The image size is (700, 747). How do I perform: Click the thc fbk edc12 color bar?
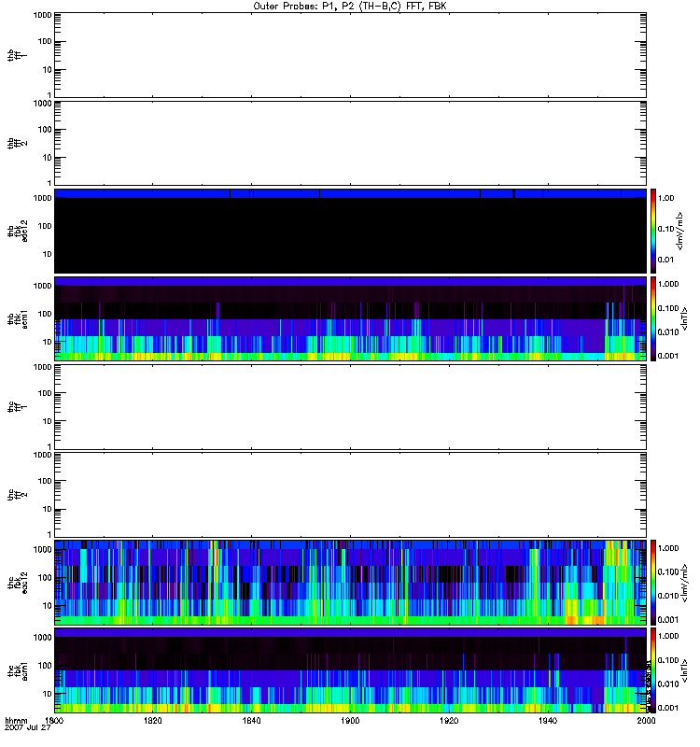[654, 582]
